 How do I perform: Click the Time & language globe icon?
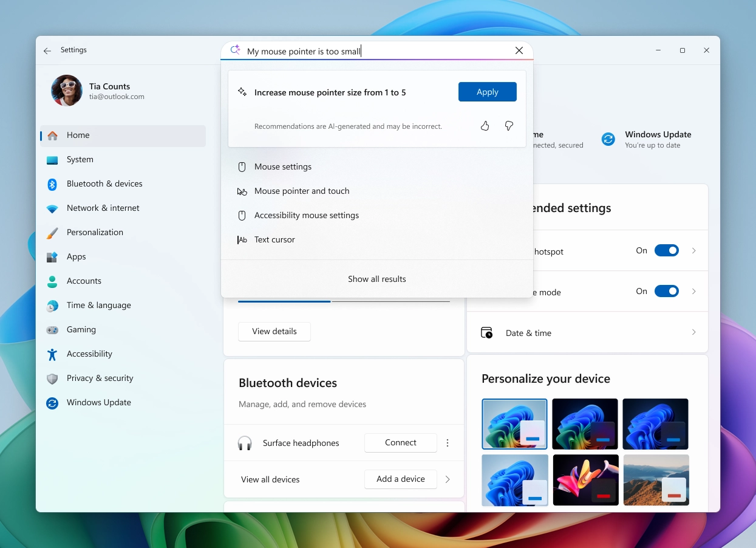pyautogui.click(x=52, y=306)
